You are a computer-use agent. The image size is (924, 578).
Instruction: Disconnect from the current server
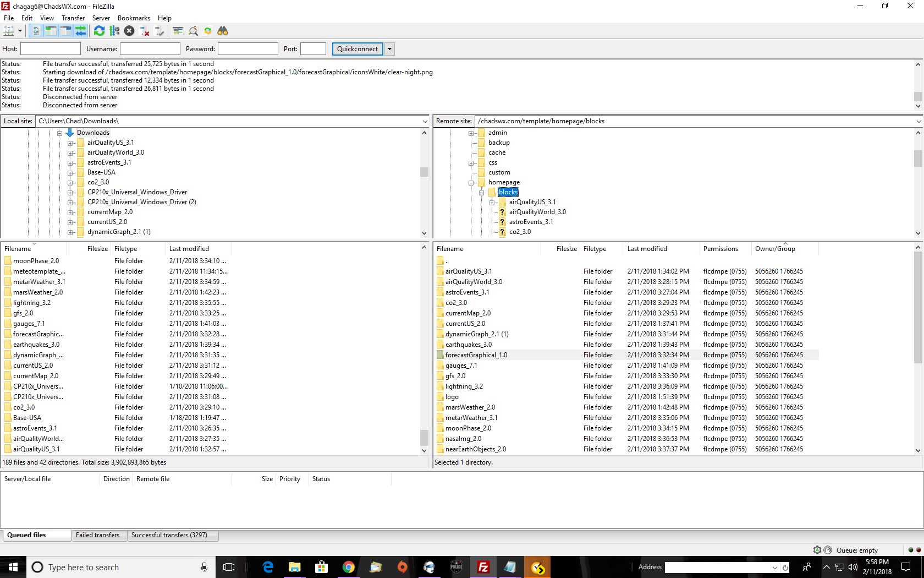144,31
